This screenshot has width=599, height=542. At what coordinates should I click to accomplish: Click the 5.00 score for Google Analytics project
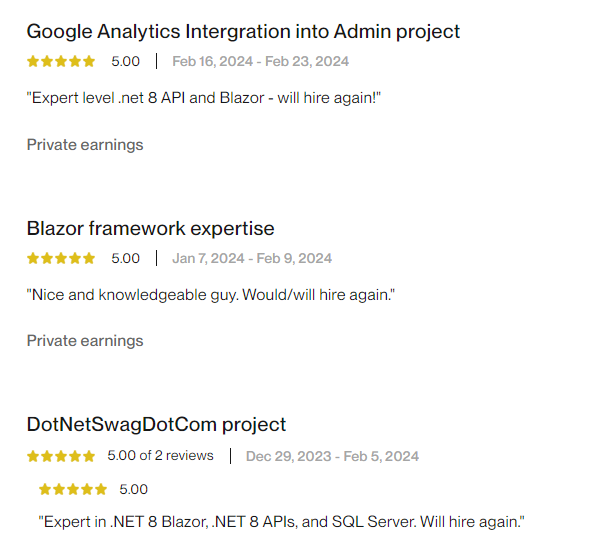point(126,61)
